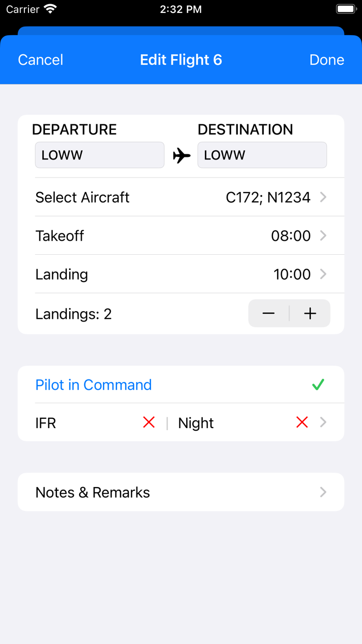Open the Landing time picker
This screenshot has width=362, height=644.
[181, 274]
